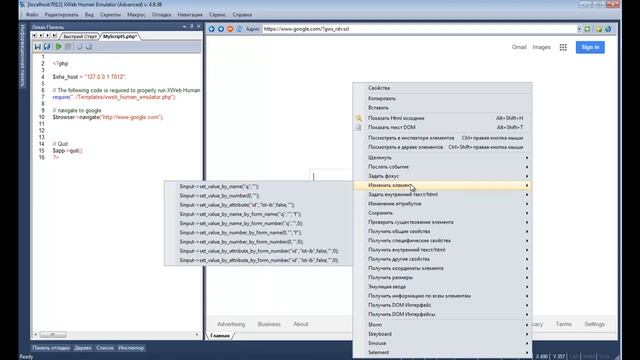Open the $element context menu entry
The image size is (640, 360).
click(442, 352)
